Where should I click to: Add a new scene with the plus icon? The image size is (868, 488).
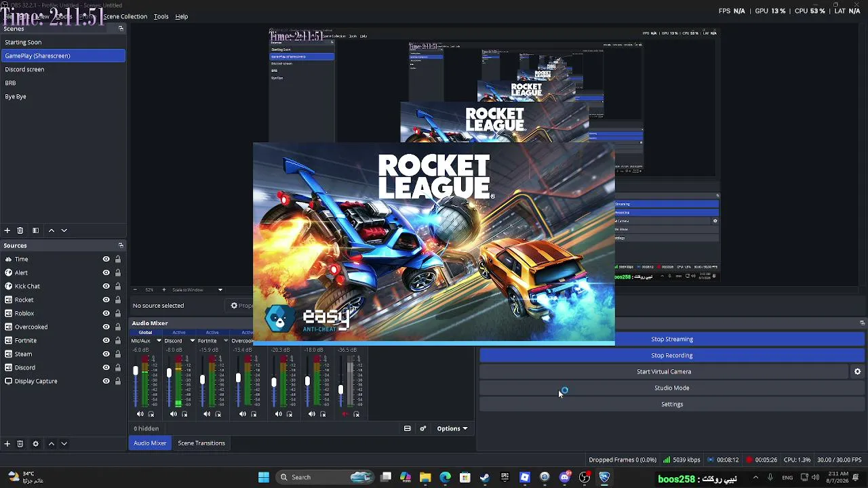click(x=7, y=230)
